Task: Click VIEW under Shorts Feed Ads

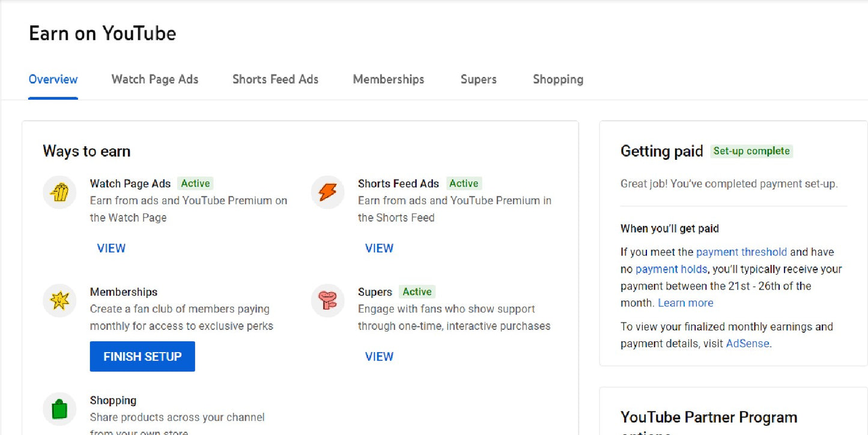Action: [x=379, y=248]
